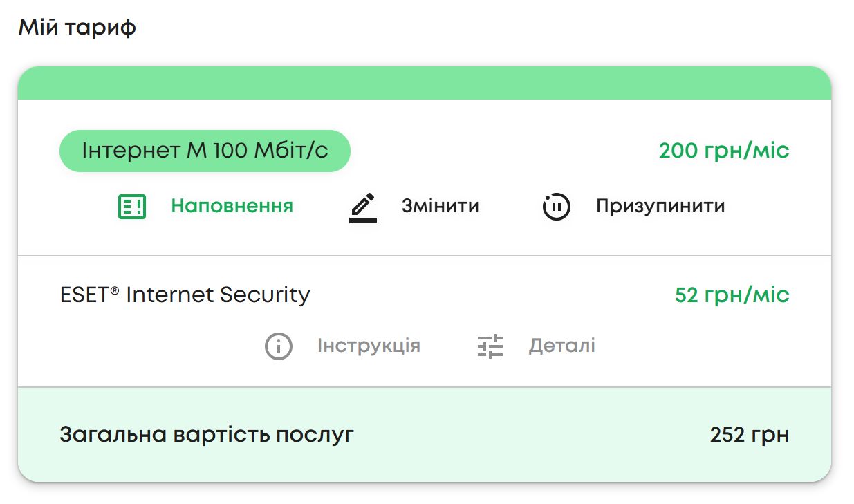Open the Наповнення text link
Image resolution: width=854 pixels, height=504 pixels.
(232, 206)
